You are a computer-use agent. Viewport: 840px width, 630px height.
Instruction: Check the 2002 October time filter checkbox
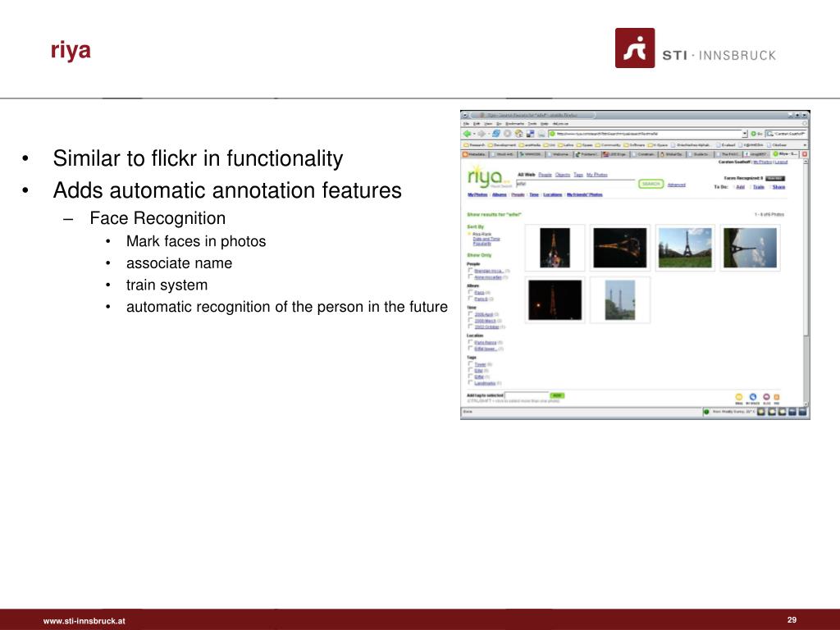click(x=470, y=326)
